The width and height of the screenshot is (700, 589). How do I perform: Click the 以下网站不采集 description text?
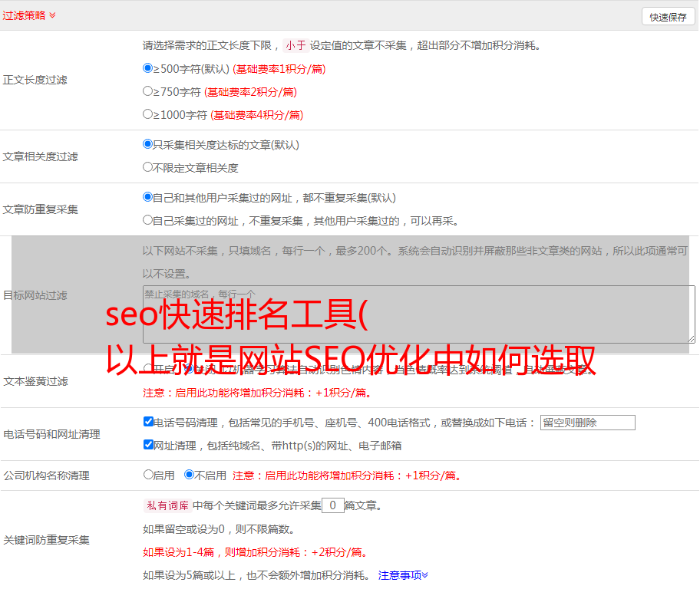point(414,262)
